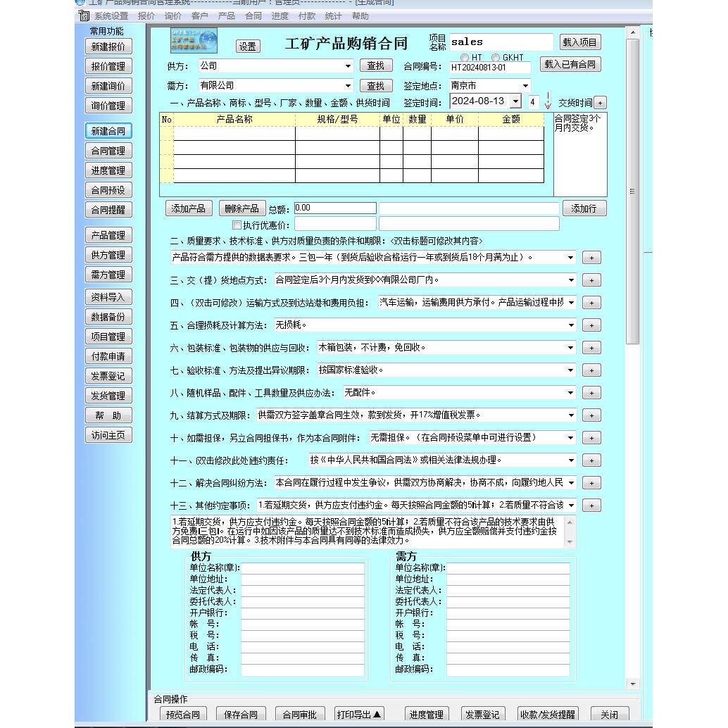Expand the 无损耗 dropdown
The image size is (728, 728).
[x=570, y=325]
